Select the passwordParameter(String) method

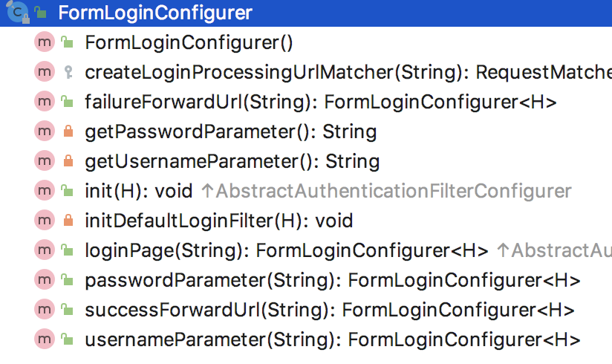point(332,280)
